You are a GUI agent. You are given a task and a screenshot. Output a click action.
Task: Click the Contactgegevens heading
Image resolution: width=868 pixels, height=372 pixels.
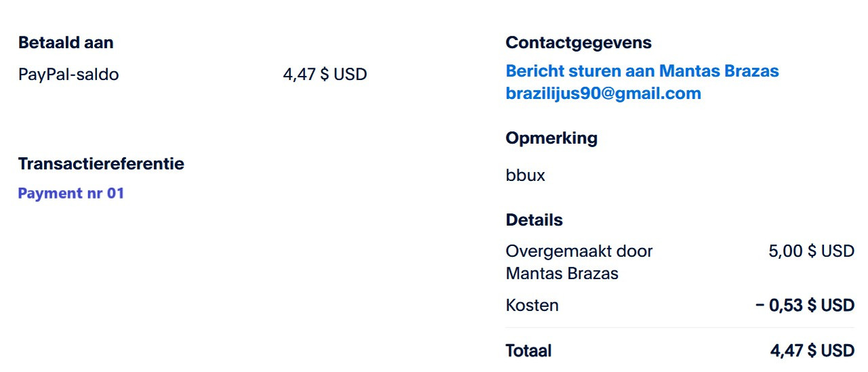578,43
